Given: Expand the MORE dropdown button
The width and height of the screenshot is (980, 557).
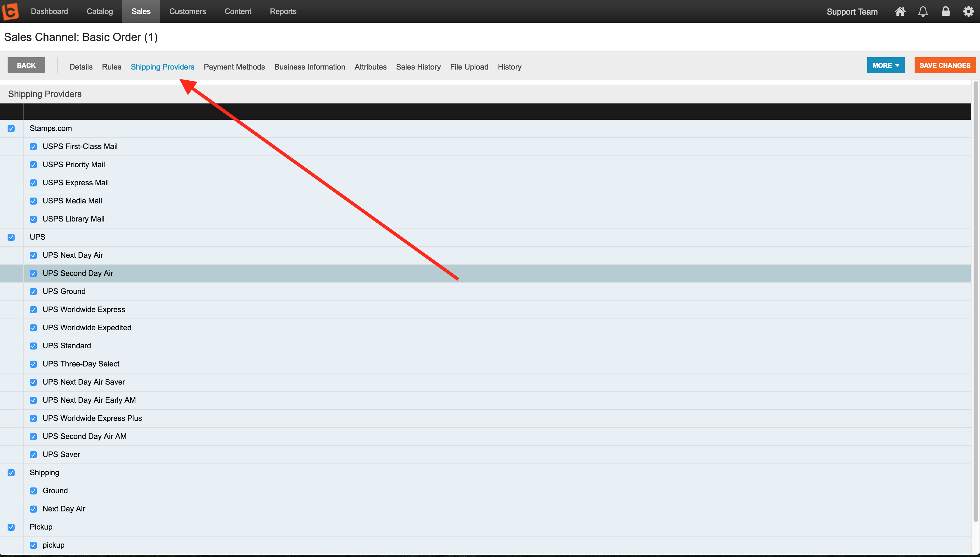Looking at the screenshot, I should pyautogui.click(x=886, y=65).
